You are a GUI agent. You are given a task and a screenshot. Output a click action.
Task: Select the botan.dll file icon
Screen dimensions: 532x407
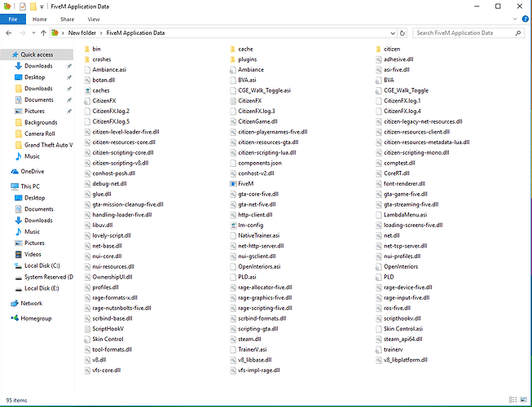tap(87, 81)
